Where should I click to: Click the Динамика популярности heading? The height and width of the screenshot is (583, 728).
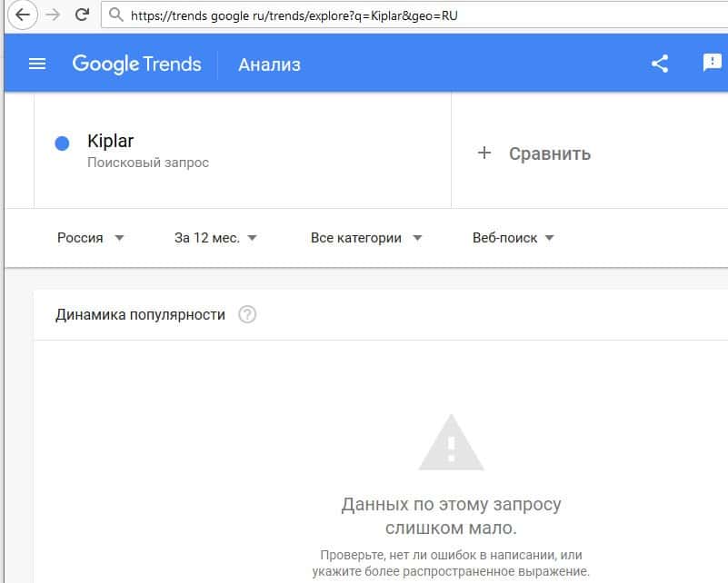coord(140,315)
